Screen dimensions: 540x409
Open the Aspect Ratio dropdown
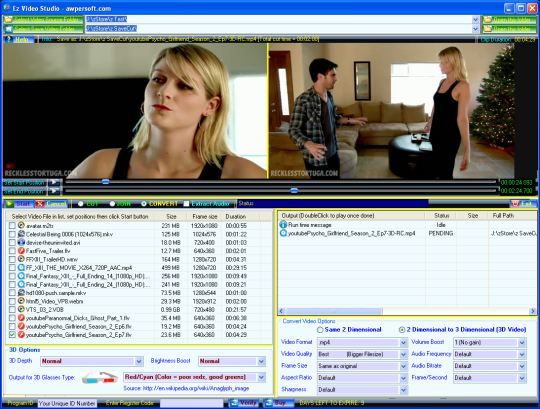coord(404,378)
